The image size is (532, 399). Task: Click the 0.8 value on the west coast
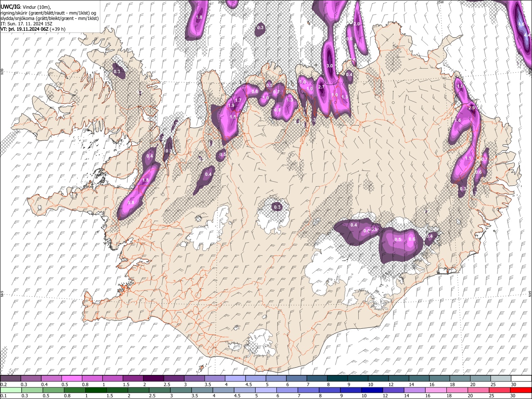[x=131, y=203]
